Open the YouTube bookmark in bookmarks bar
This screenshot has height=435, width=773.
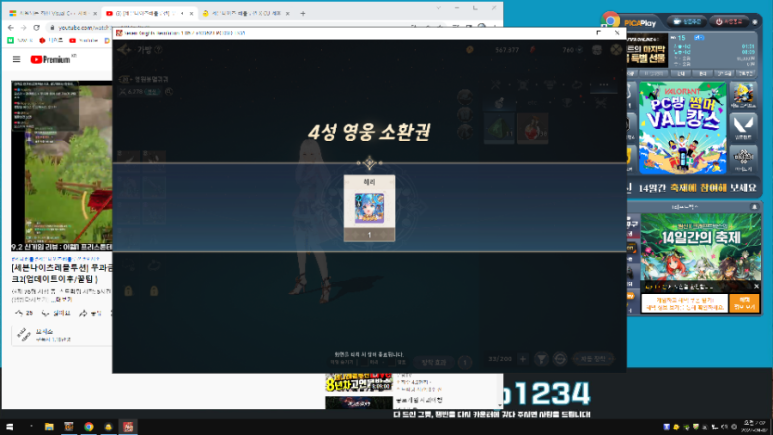[x=83, y=40]
